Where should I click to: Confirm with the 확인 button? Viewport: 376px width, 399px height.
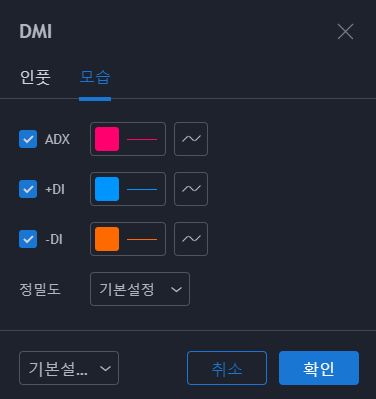319,368
